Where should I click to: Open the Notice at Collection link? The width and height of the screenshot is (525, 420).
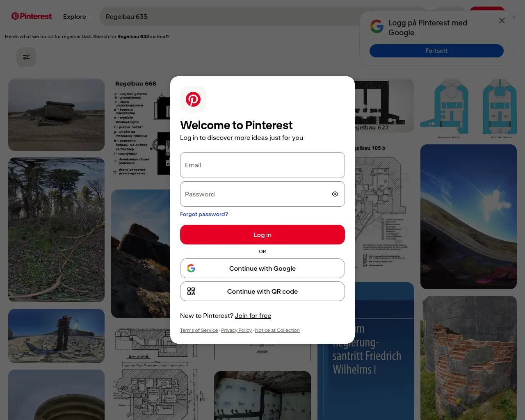point(277,330)
